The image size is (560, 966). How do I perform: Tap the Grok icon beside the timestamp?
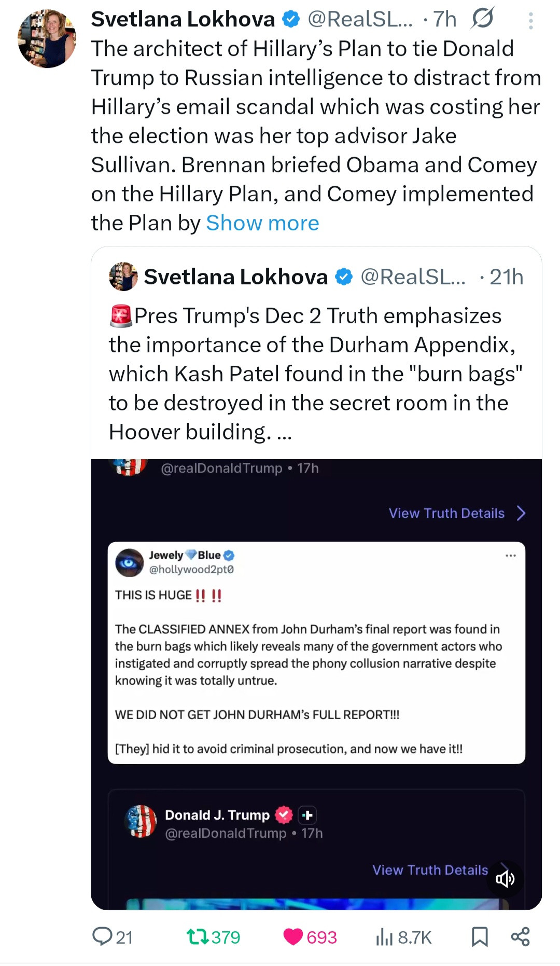(x=483, y=19)
